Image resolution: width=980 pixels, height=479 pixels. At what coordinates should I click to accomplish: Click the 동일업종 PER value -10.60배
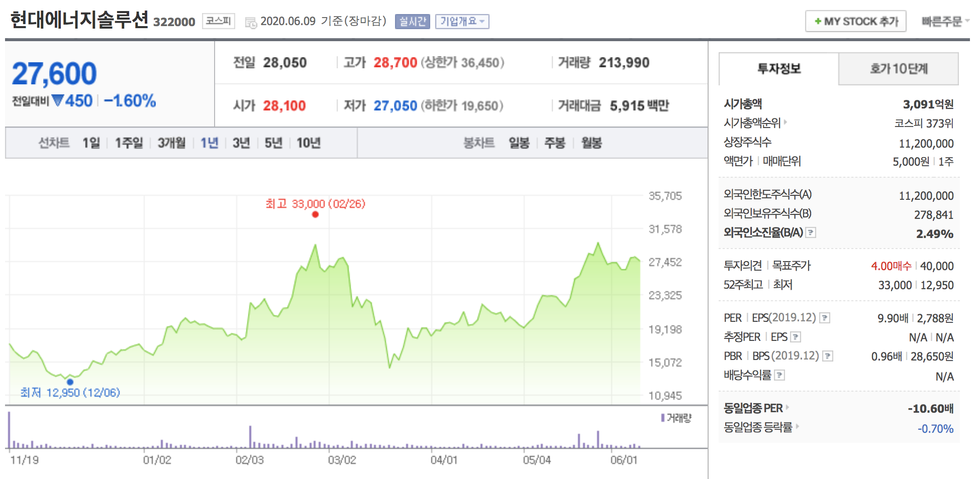931,408
